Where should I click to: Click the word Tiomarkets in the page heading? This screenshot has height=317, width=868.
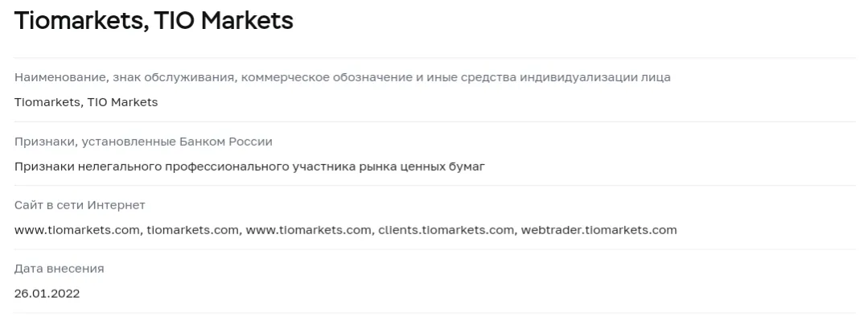[79, 21]
